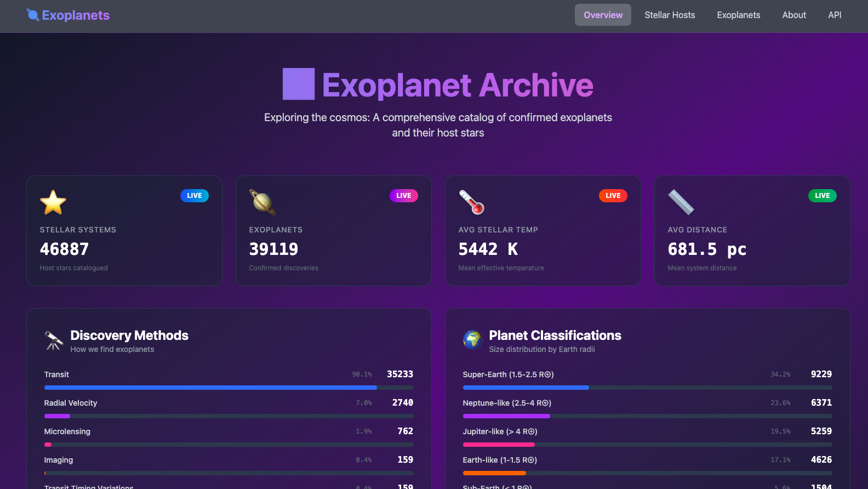
Task: Click the Super-Earth (1.5-2.5 R⊕) label
Action: coord(508,374)
